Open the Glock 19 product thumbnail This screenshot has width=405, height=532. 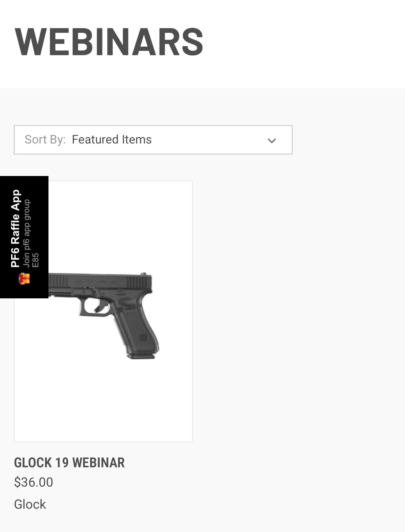(103, 311)
